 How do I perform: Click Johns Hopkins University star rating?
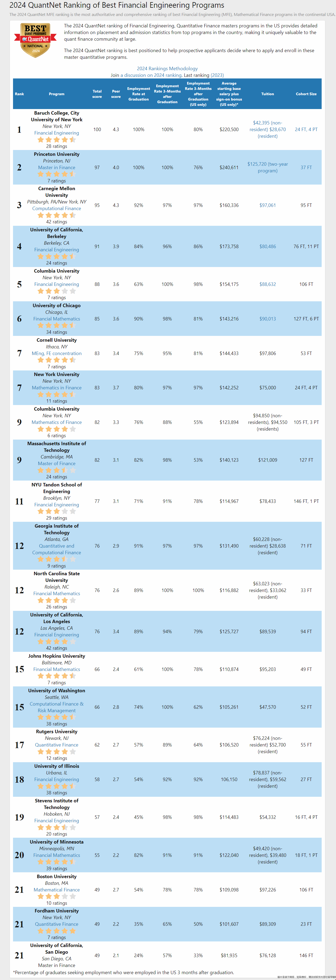(x=57, y=676)
